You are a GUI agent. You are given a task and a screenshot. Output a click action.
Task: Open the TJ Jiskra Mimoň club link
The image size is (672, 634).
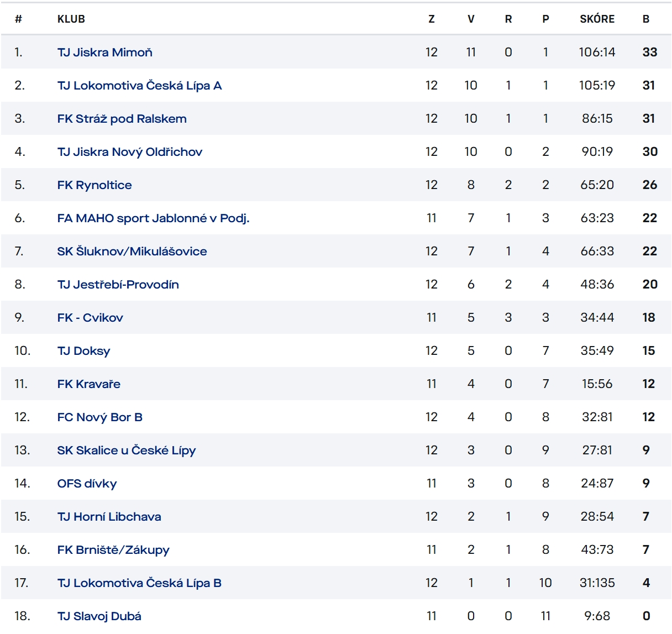pos(104,53)
